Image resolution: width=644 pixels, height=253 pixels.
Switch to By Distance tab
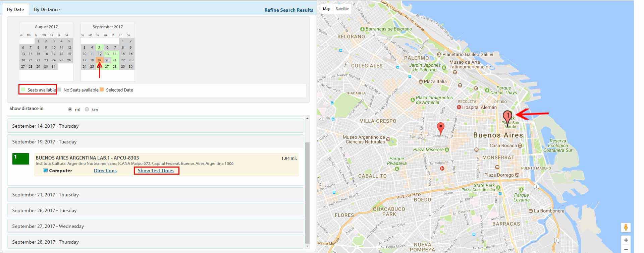click(x=47, y=9)
